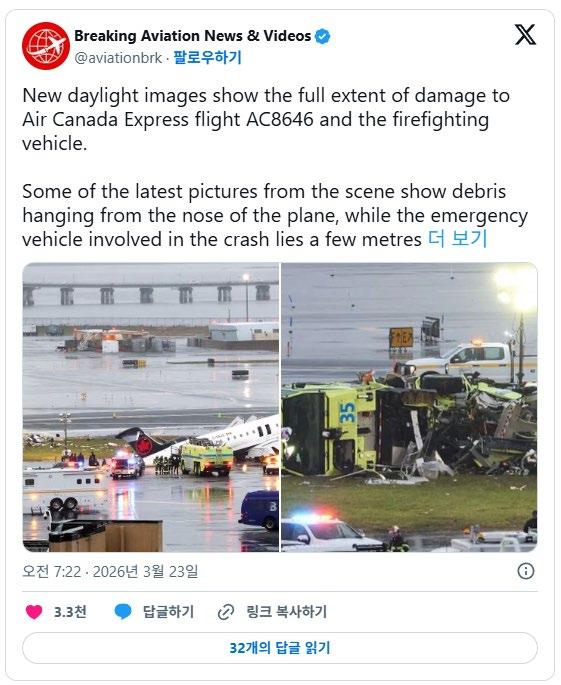The height and width of the screenshot is (685, 561).
Task: Click the copy link chain icon
Action: [226, 612]
